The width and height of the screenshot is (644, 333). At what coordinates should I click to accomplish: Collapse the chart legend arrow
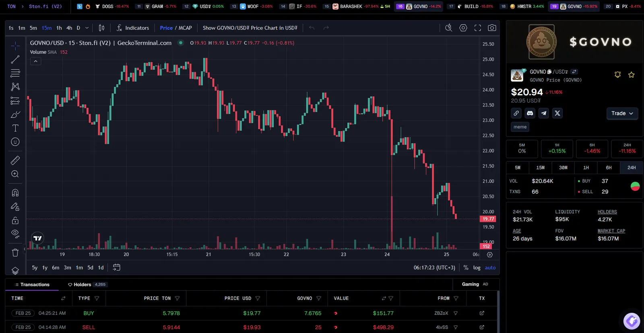coord(35,61)
